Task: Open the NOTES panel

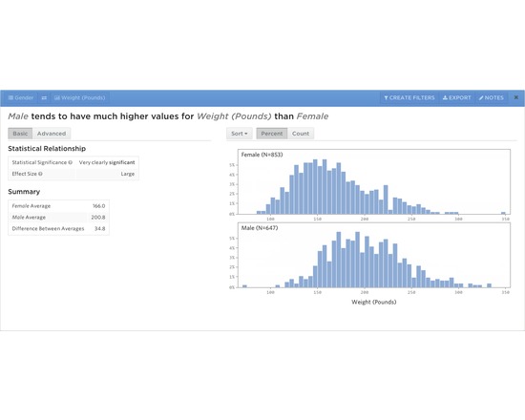Action: (492, 97)
